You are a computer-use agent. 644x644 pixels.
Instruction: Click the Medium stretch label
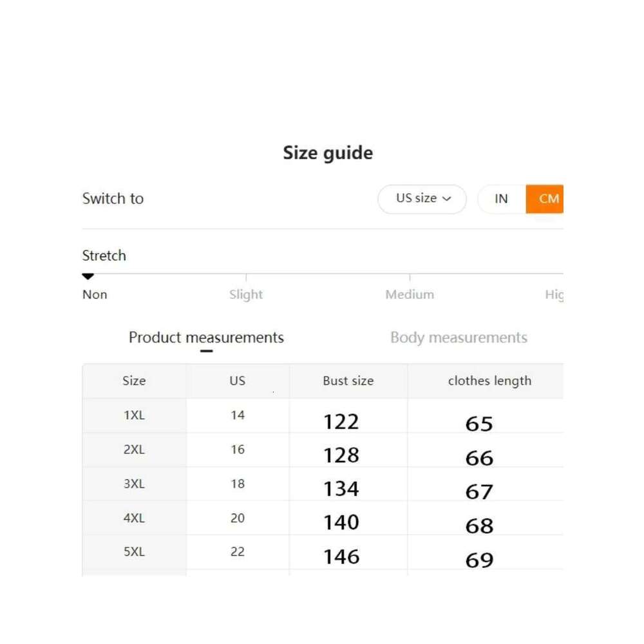click(410, 294)
